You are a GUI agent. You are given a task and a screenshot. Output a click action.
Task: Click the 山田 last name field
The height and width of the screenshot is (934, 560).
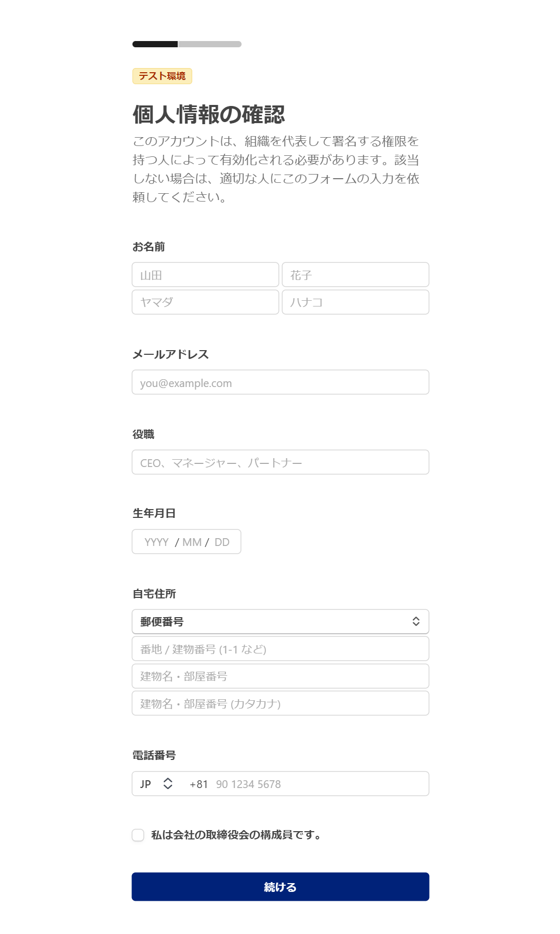coord(205,275)
